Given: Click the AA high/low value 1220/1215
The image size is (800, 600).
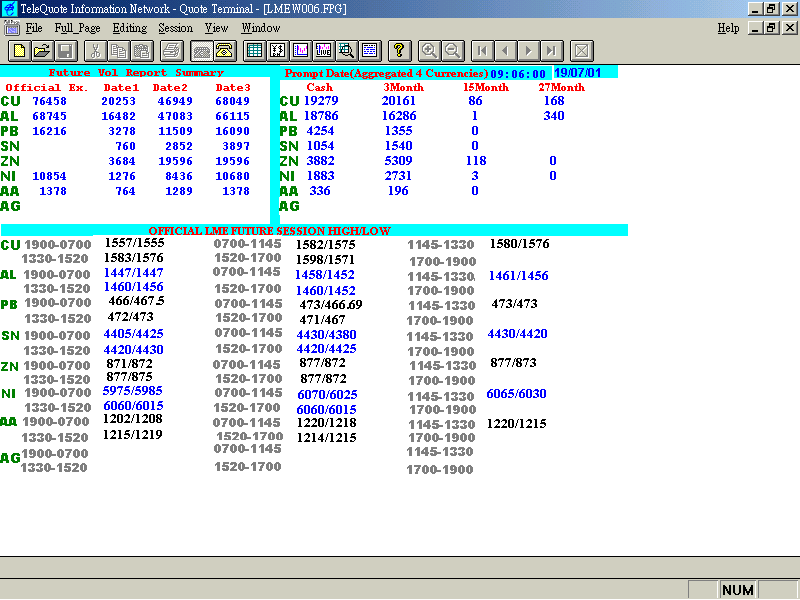Looking at the screenshot, I should [517, 424].
